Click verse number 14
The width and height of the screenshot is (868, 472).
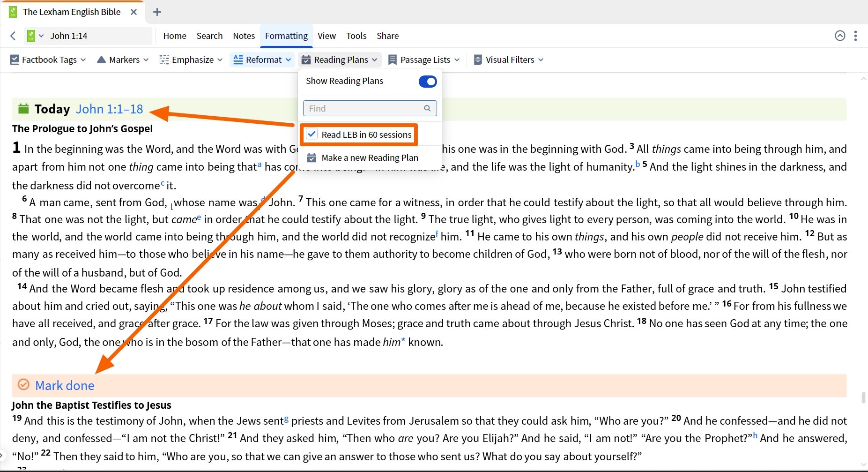click(22, 286)
